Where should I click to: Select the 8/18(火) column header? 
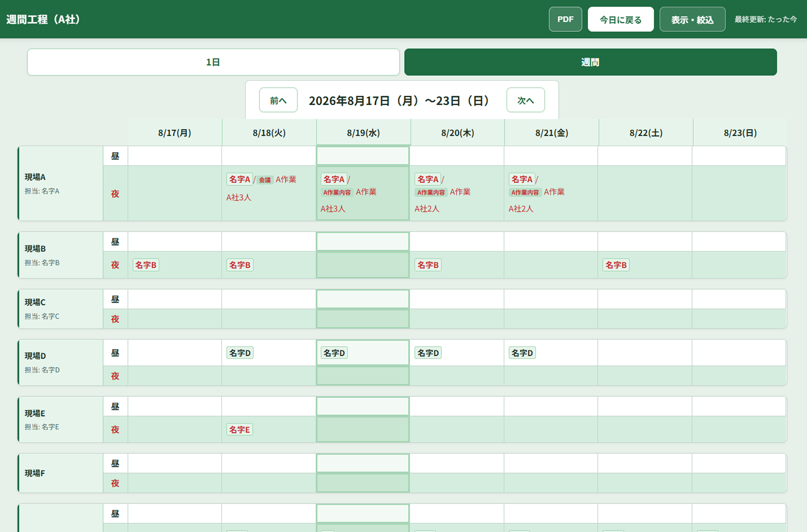pos(269,133)
